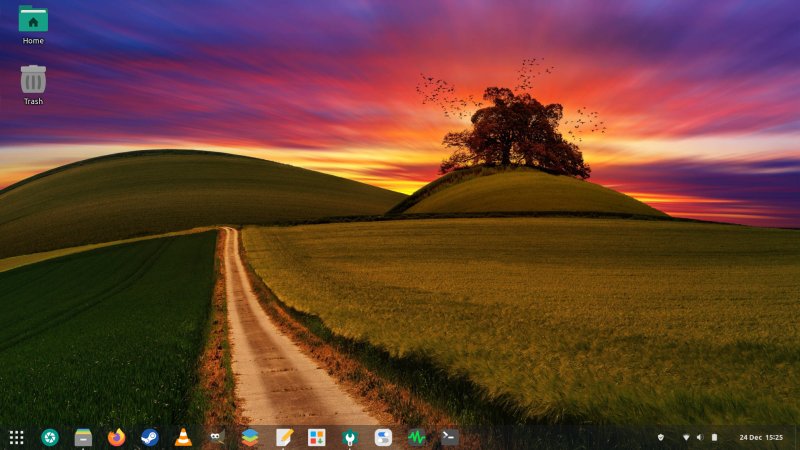800x450 pixels.
Task: Open the software store tiles icon
Action: pyautogui.click(x=316, y=437)
